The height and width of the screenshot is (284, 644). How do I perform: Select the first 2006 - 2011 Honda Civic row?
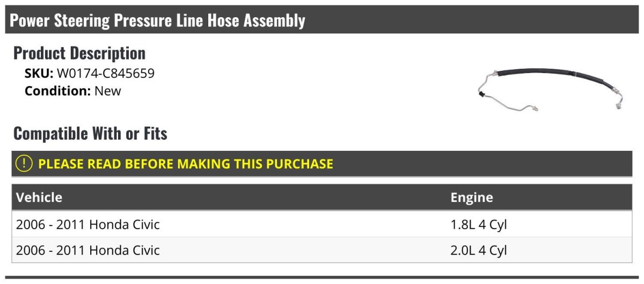coord(88,224)
